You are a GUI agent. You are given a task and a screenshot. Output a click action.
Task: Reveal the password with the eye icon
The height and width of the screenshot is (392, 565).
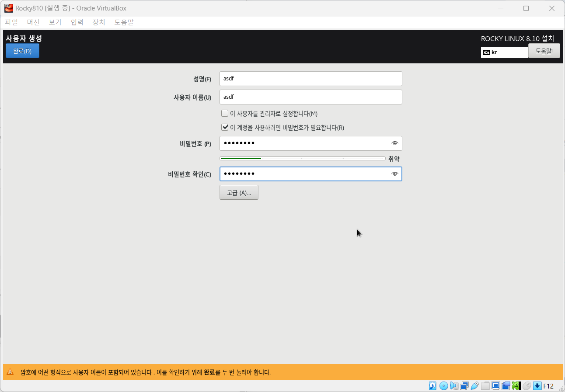coord(395,143)
